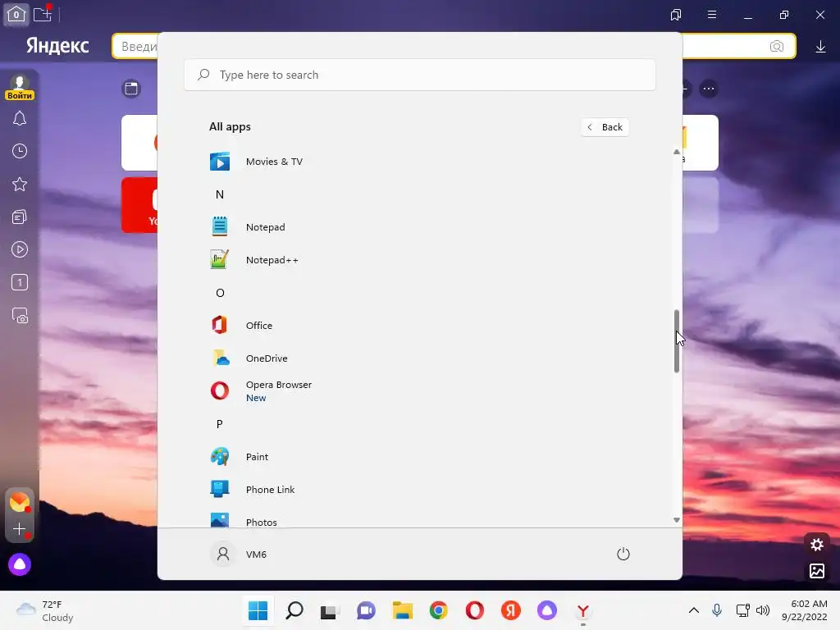Launch Alice assistant in Yandex sidebar
The height and width of the screenshot is (630, 840).
pyautogui.click(x=20, y=564)
